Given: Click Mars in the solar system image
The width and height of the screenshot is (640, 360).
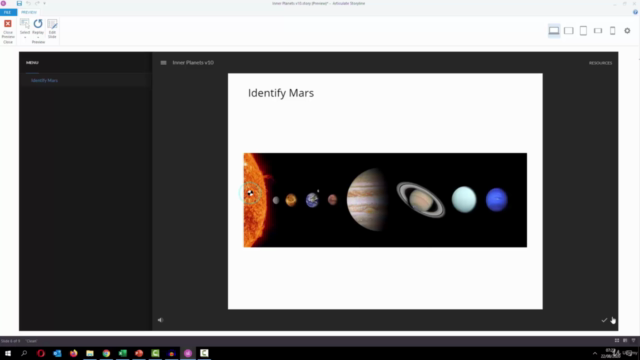Looking at the screenshot, I should coord(333,200).
